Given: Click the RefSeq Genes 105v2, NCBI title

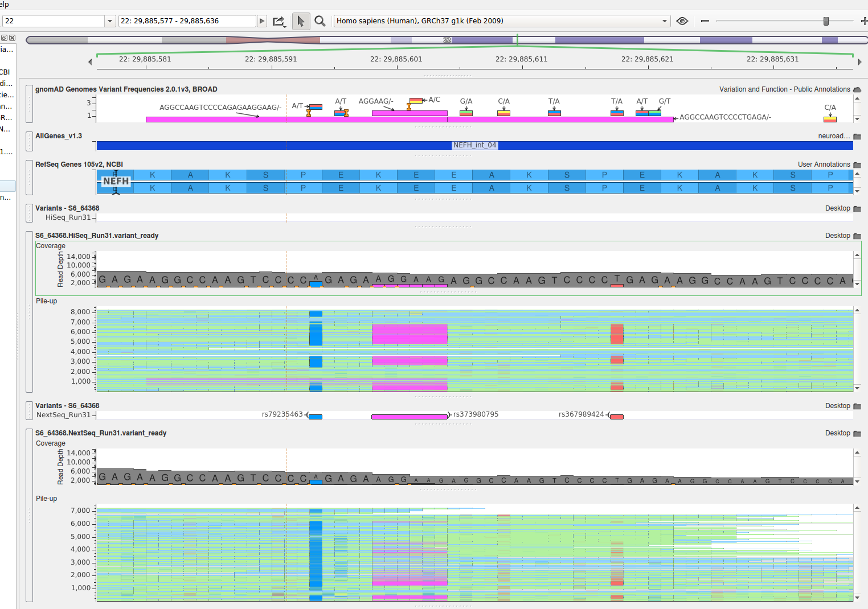Looking at the screenshot, I should (x=79, y=164).
